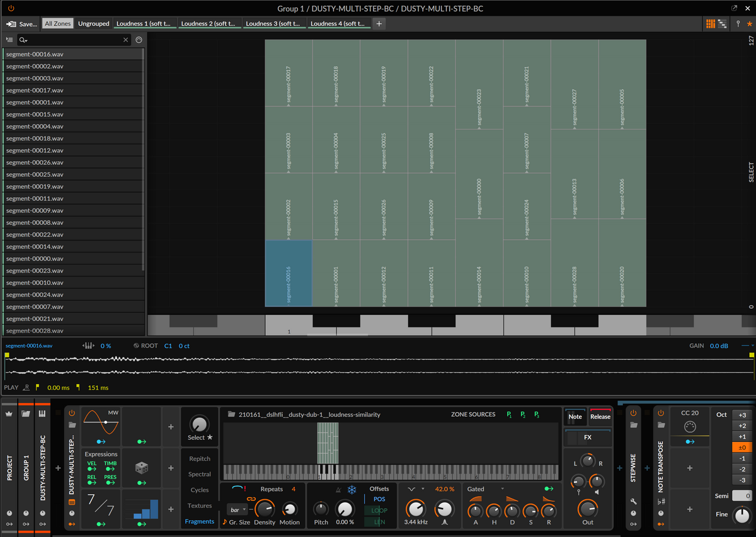Open the Project crown icon tab
Image resolution: width=756 pixels, height=537 pixels.
click(x=9, y=414)
